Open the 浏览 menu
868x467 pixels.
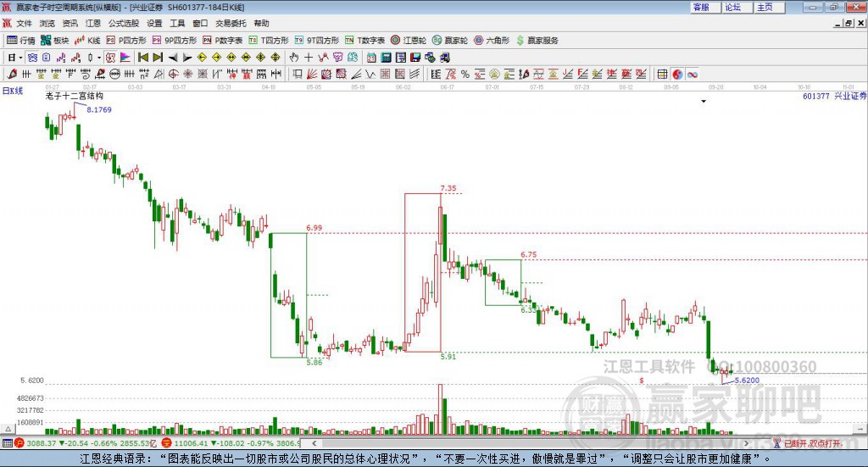coord(47,23)
